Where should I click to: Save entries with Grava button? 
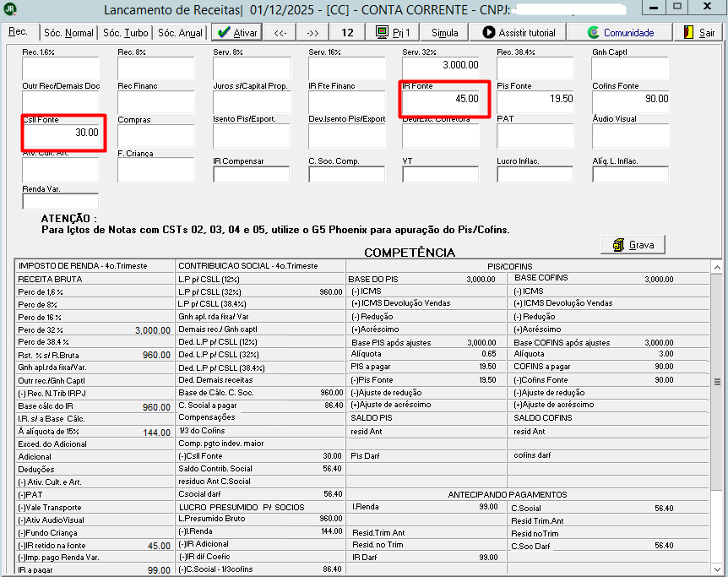click(x=633, y=245)
